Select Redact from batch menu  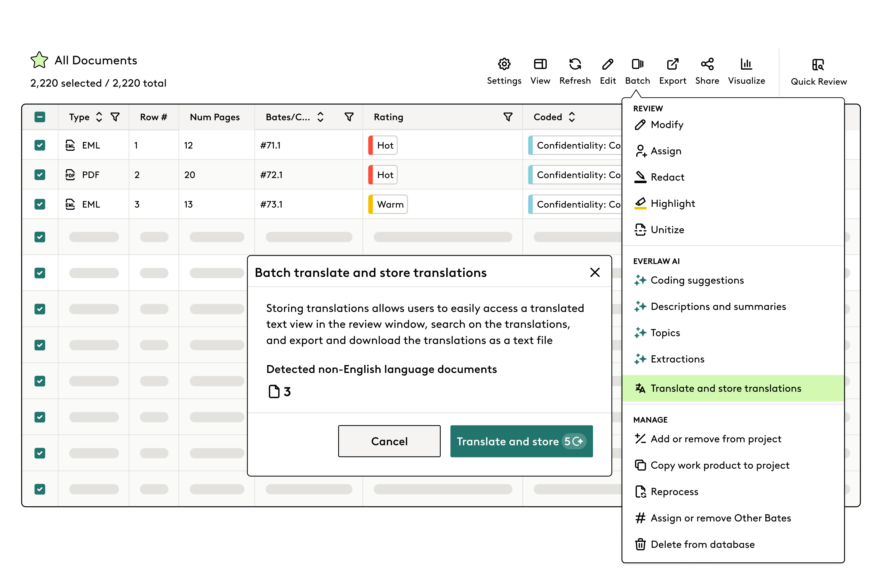click(x=733, y=177)
